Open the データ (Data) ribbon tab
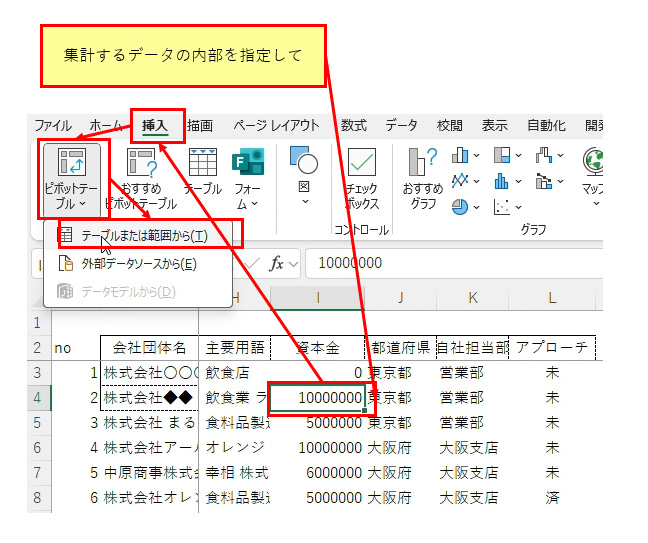Image resolution: width=648 pixels, height=543 pixels. point(401,126)
